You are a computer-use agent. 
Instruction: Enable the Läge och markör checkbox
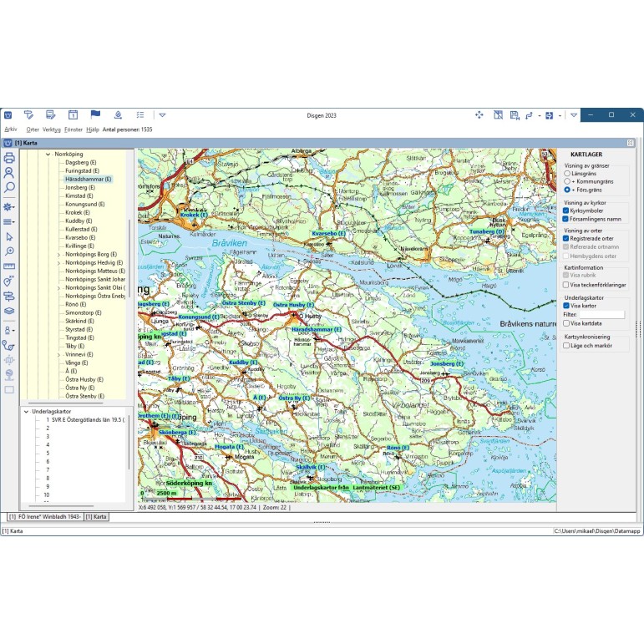point(566,344)
